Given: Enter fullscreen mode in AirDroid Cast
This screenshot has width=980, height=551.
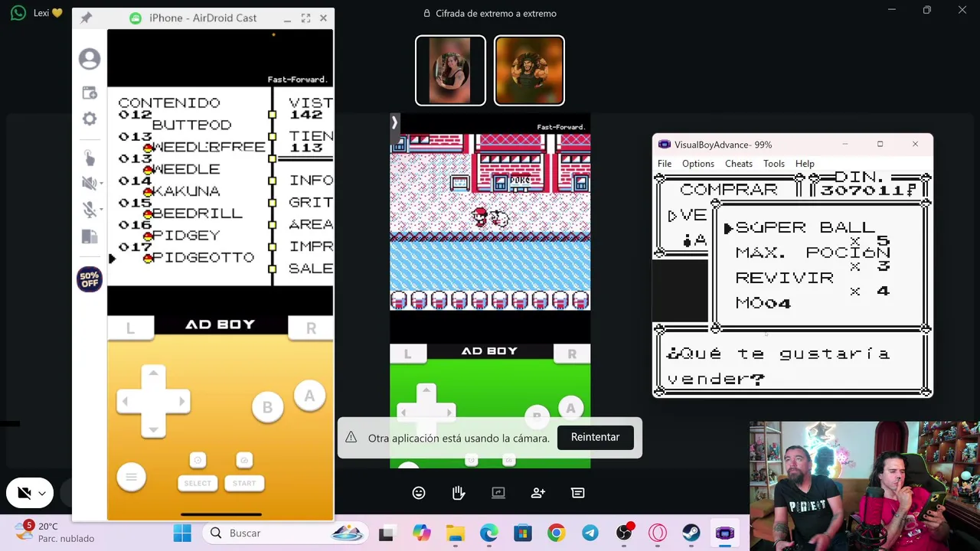Looking at the screenshot, I should tap(305, 18).
